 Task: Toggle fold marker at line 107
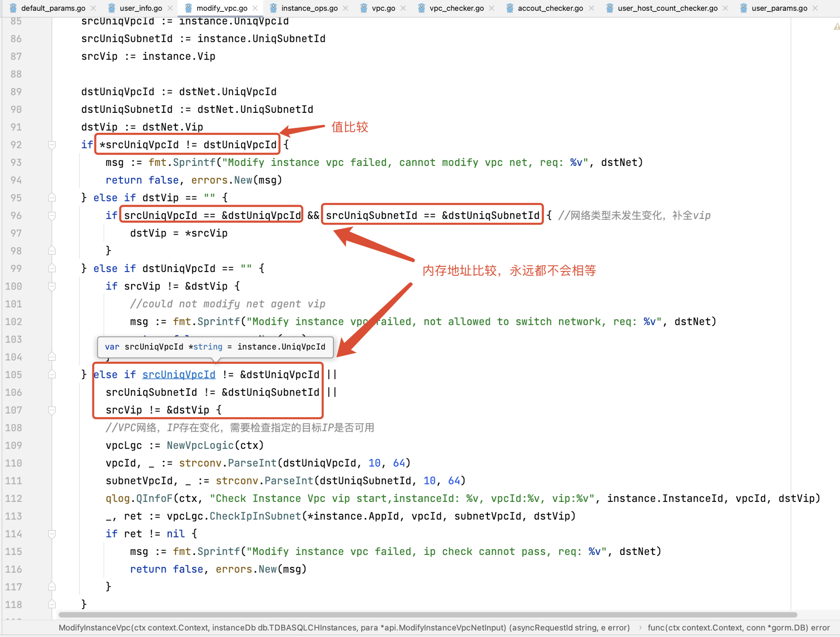pos(52,410)
